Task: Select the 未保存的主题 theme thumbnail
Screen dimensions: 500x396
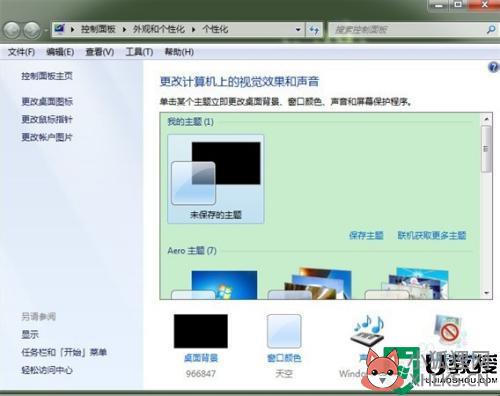Action: point(216,179)
